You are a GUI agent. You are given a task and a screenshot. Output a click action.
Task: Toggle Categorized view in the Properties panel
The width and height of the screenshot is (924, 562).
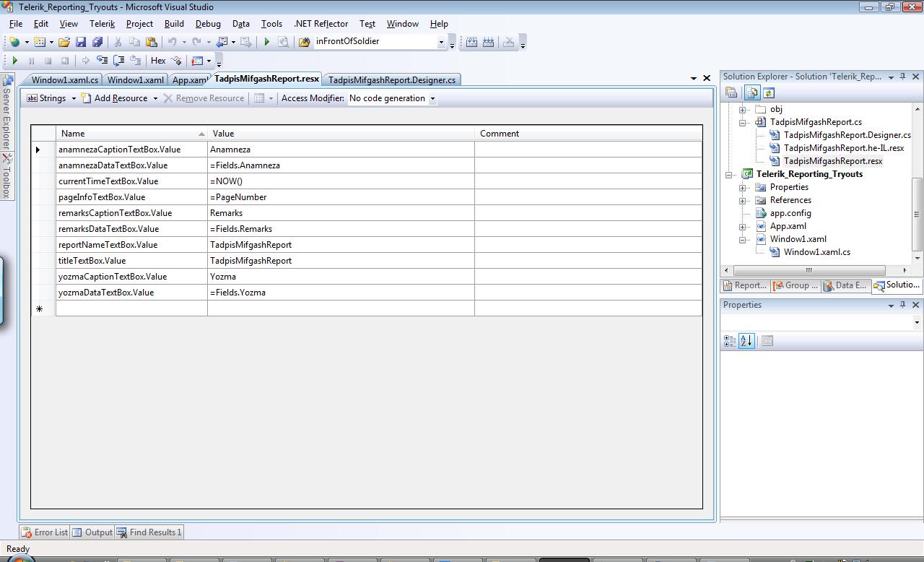point(730,341)
